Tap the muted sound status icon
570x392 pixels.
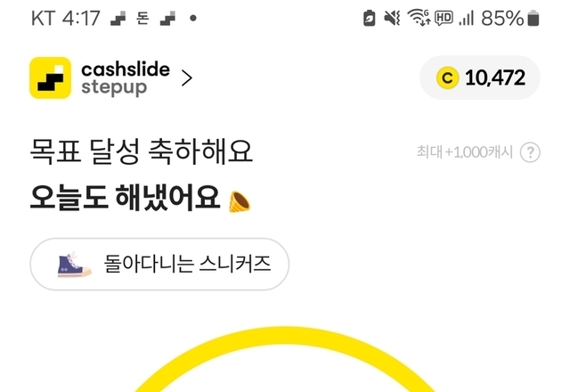tap(392, 18)
